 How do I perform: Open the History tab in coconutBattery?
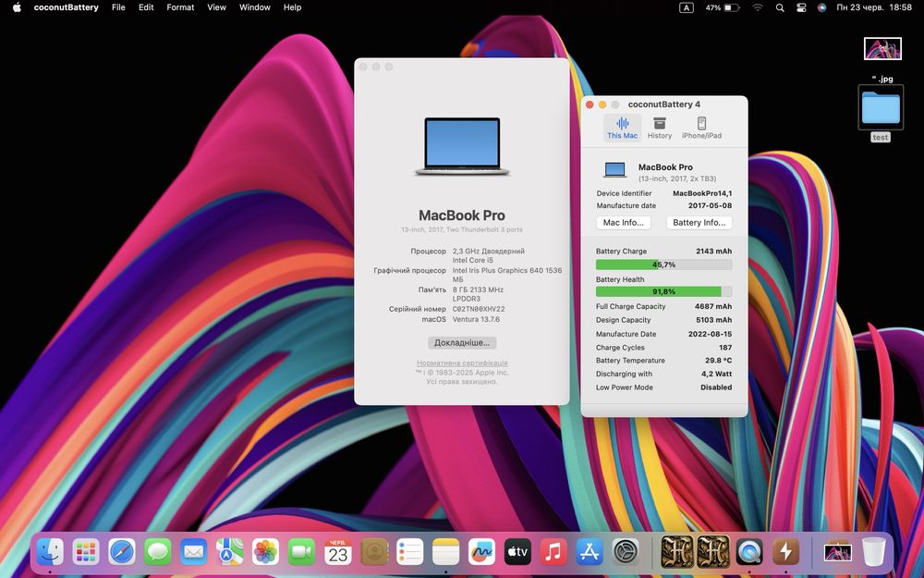point(660,128)
